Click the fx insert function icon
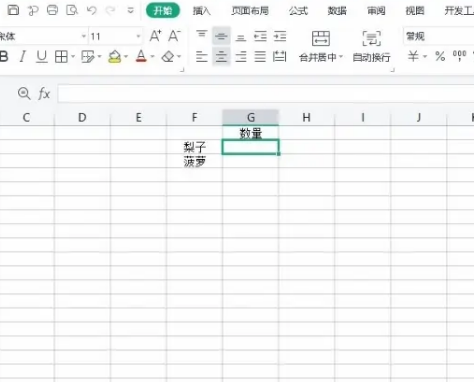Screen dimensions: 474x382 [44, 94]
